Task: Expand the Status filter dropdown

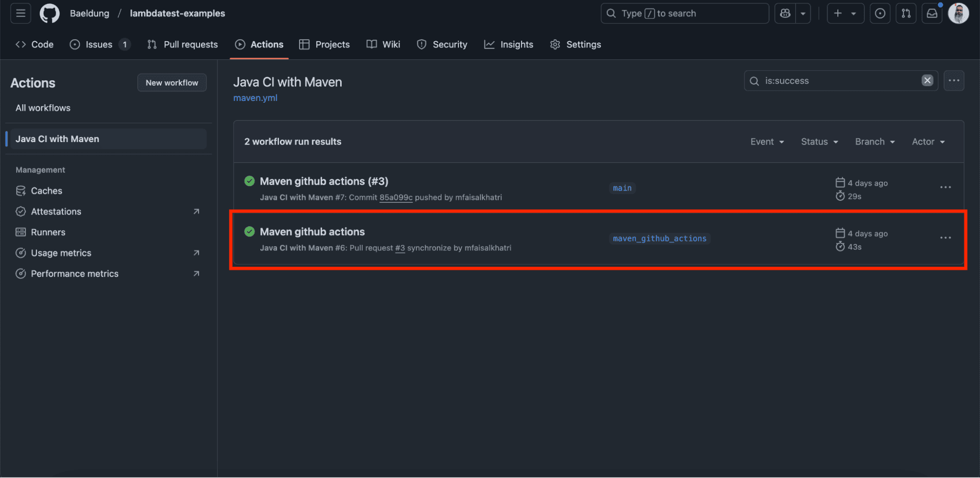Action: click(x=819, y=142)
